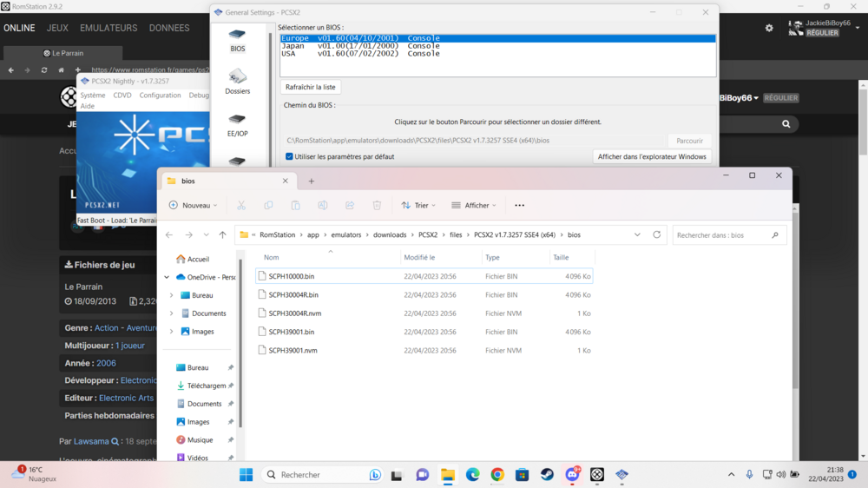Open the EMULATEURS tab in RomStation

click(108, 28)
